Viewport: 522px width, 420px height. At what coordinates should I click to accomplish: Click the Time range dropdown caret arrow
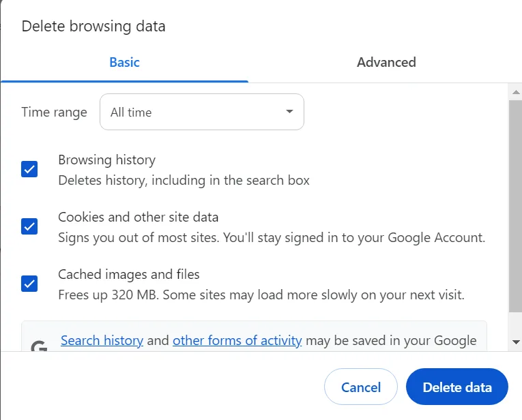click(289, 111)
